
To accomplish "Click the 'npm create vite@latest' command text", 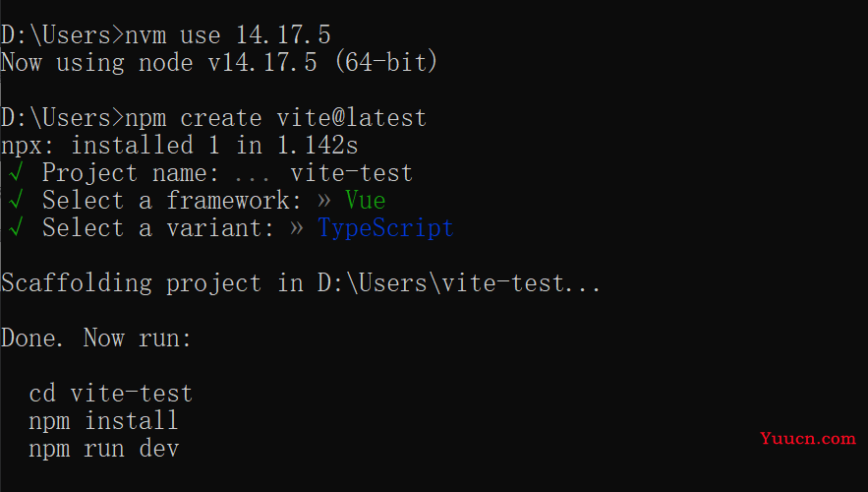I will pyautogui.click(x=275, y=118).
